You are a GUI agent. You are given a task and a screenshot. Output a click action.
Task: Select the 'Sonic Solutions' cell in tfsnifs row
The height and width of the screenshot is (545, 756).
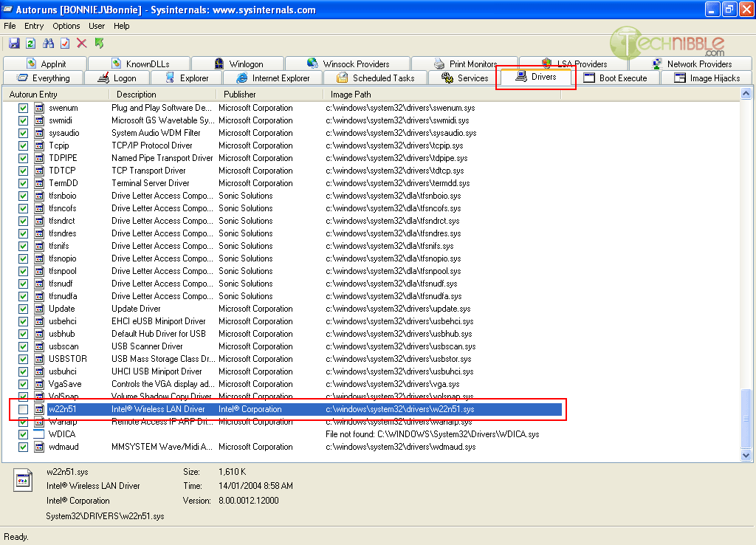(245, 246)
